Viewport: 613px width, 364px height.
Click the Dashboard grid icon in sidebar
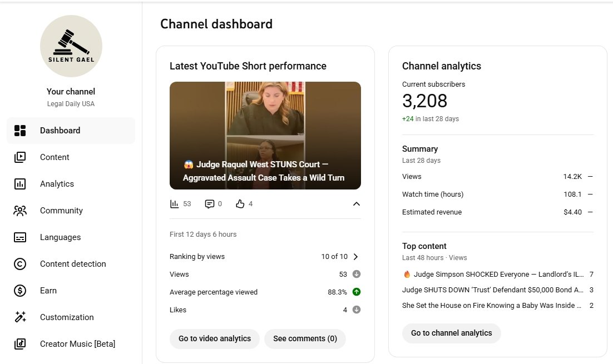point(20,131)
